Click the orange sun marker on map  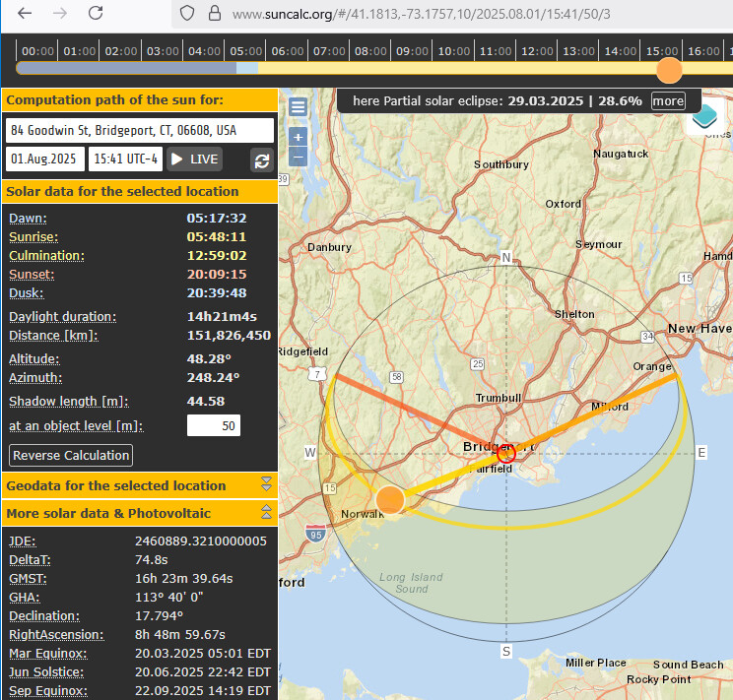pyautogui.click(x=390, y=499)
